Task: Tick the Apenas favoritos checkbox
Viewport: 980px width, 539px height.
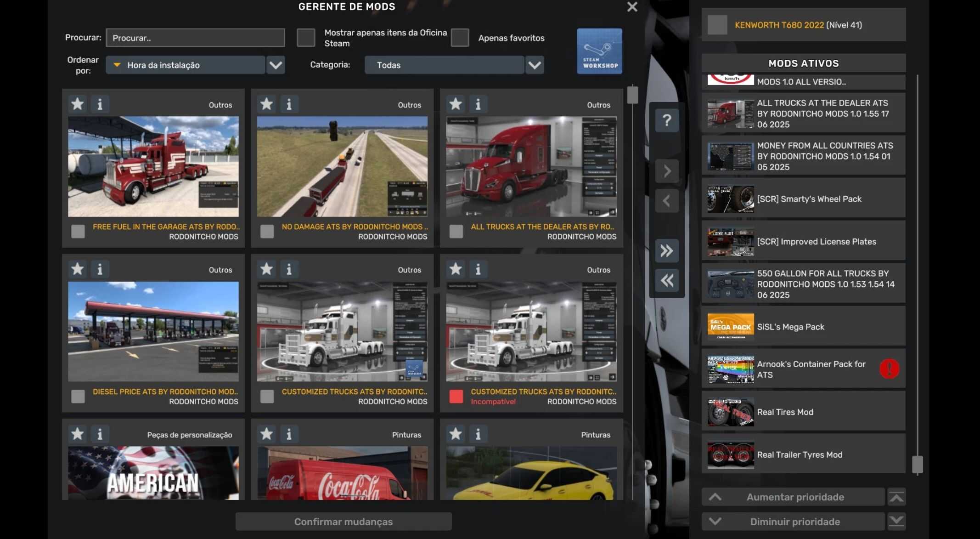Action: 460,38
